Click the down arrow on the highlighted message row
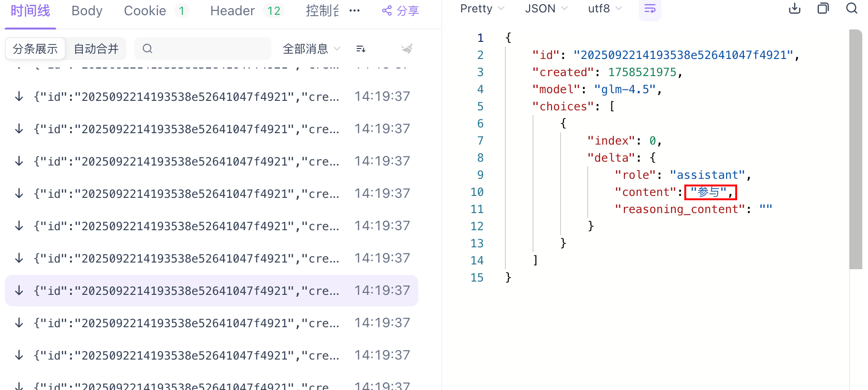The image size is (868, 390). point(19,291)
